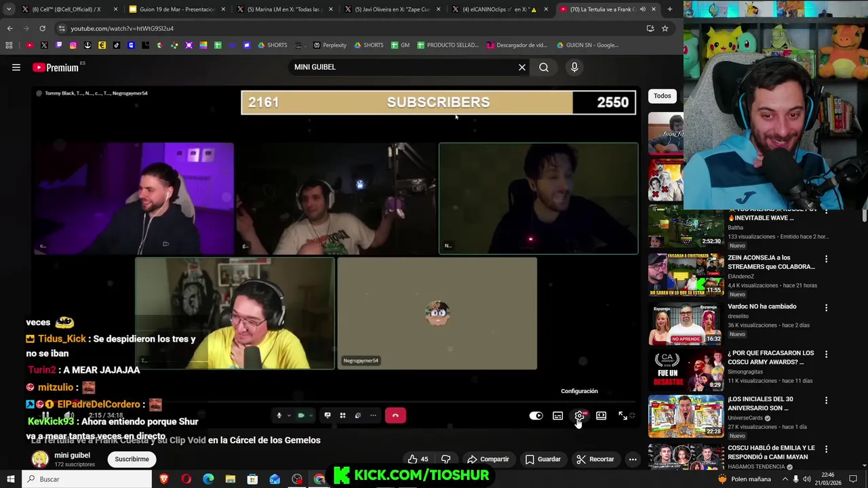The image size is (868, 488).
Task: Open more actions next to Recortar
Action: click(633, 459)
